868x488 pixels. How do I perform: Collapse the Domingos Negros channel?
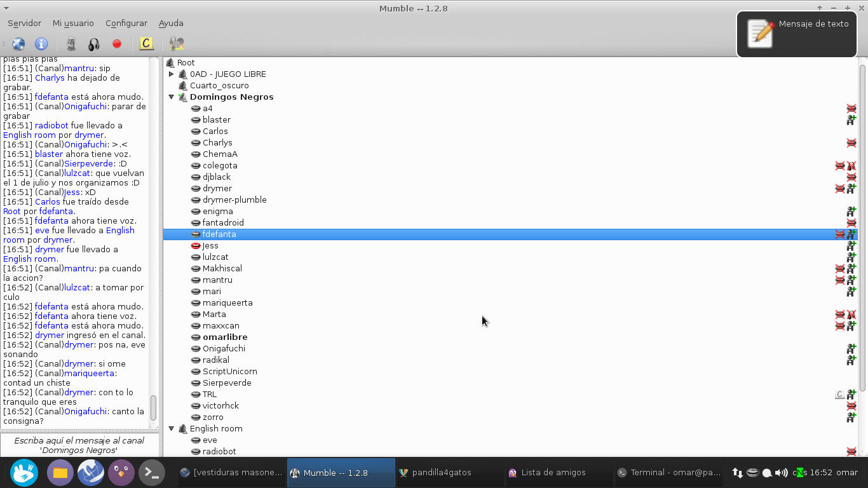[x=171, y=97]
